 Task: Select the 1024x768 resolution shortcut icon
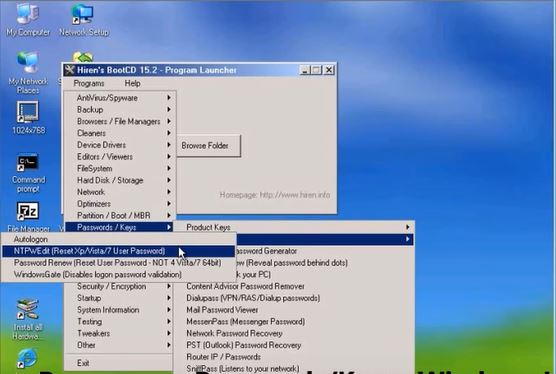coord(28,118)
